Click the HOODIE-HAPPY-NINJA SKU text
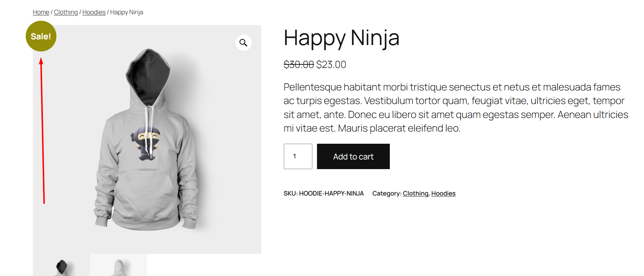 click(331, 193)
